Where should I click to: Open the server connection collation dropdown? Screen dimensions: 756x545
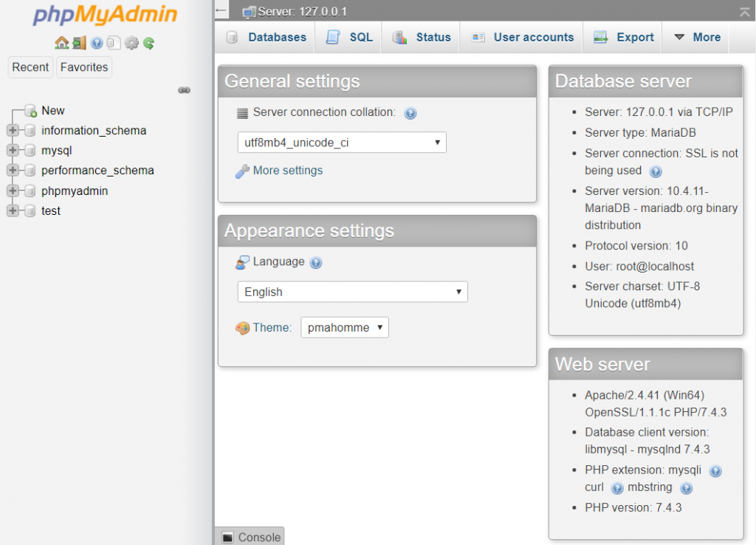tap(342, 143)
